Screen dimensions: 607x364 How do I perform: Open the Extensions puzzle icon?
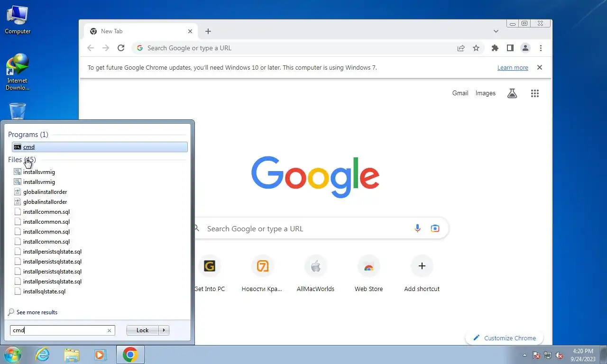495,48
